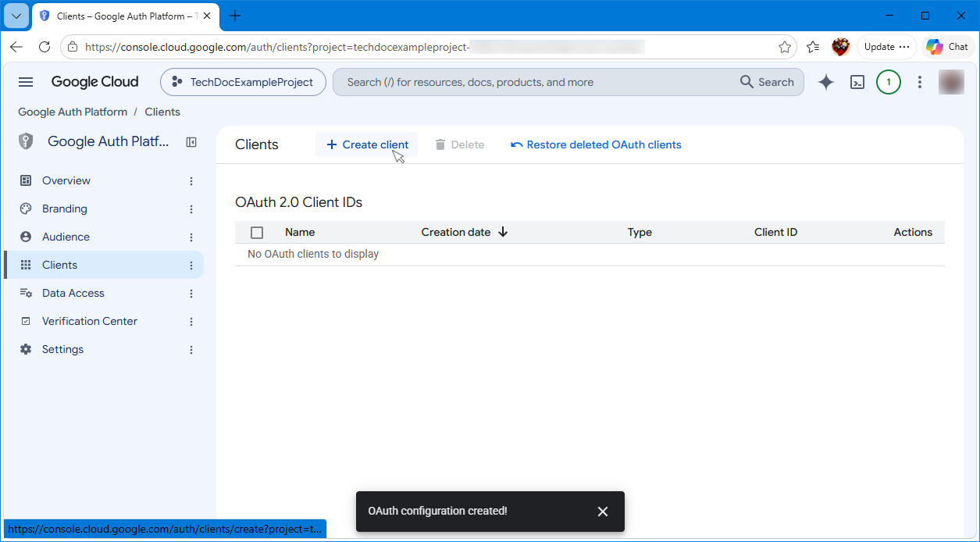Screen dimensions: 980x542
Task: Bookmark this page with star icon
Action: 785,47
